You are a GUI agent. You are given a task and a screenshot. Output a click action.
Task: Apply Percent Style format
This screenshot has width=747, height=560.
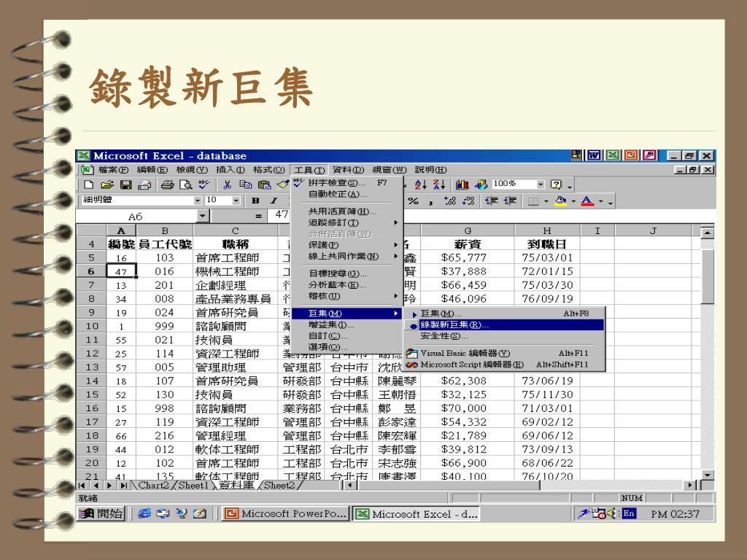click(x=413, y=201)
